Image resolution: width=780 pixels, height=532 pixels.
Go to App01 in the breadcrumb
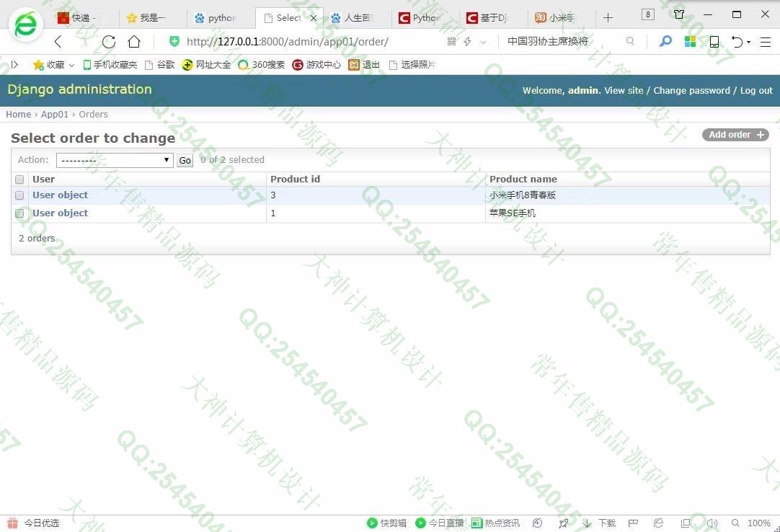click(55, 115)
